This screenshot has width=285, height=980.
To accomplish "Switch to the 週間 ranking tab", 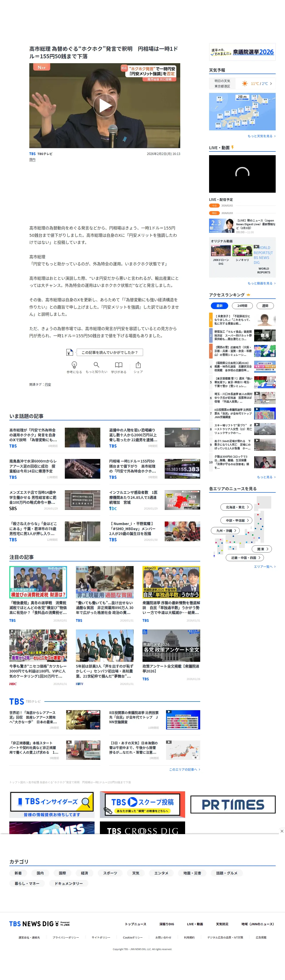I will [x=265, y=306].
